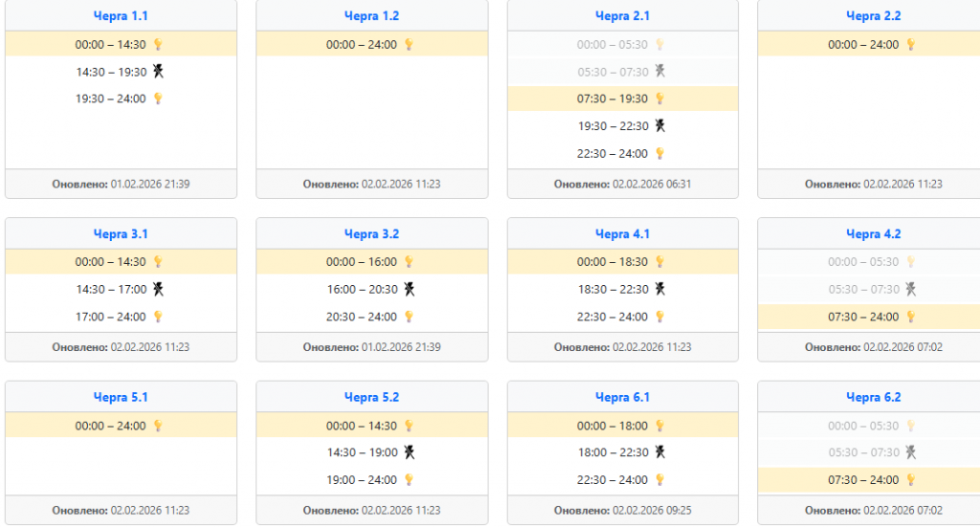Click the power-off icon at 14:30 – 19:00

pyautogui.click(x=409, y=452)
